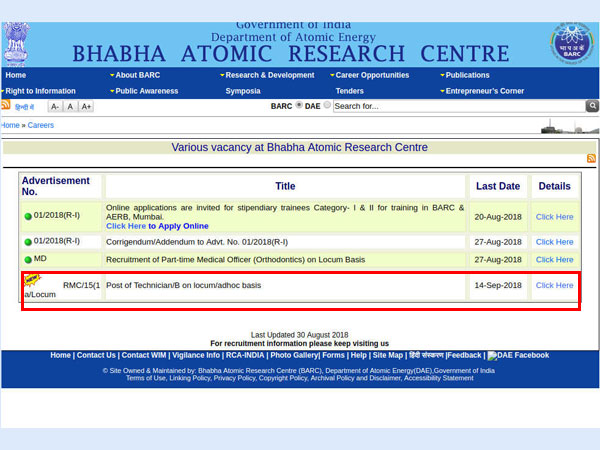This screenshot has width=600, height=450.
Task: Click 'Click Here to Apply Online' link
Action: [x=157, y=226]
